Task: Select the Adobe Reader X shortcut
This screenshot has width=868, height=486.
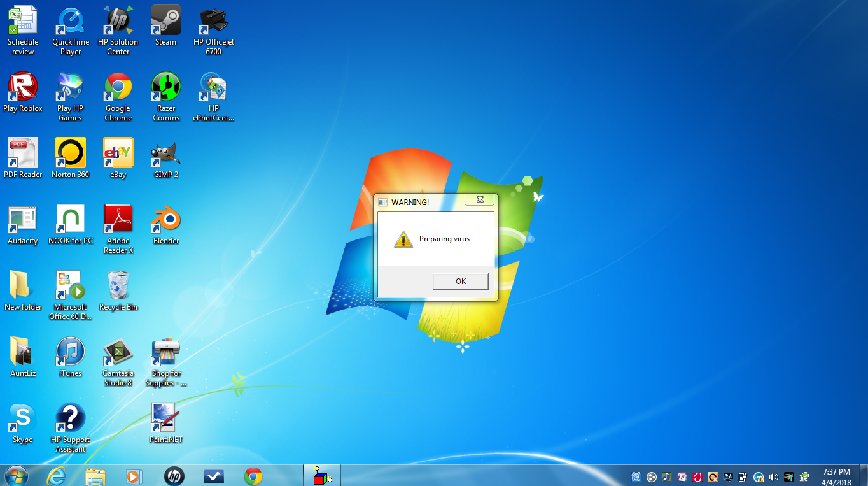Action: click(x=118, y=229)
